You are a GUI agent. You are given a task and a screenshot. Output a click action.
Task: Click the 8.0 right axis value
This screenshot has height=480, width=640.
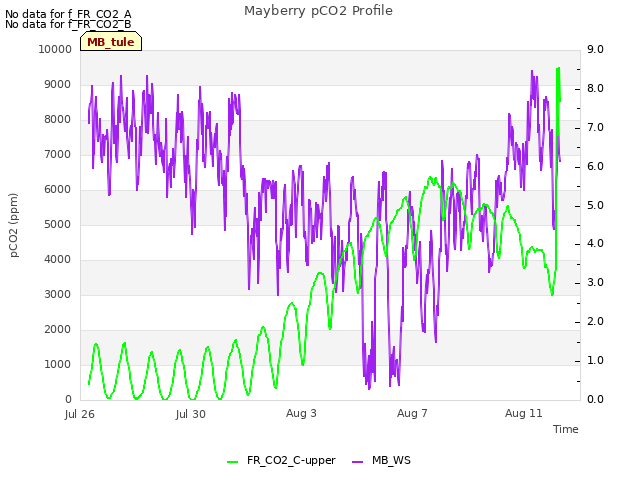[x=595, y=89]
